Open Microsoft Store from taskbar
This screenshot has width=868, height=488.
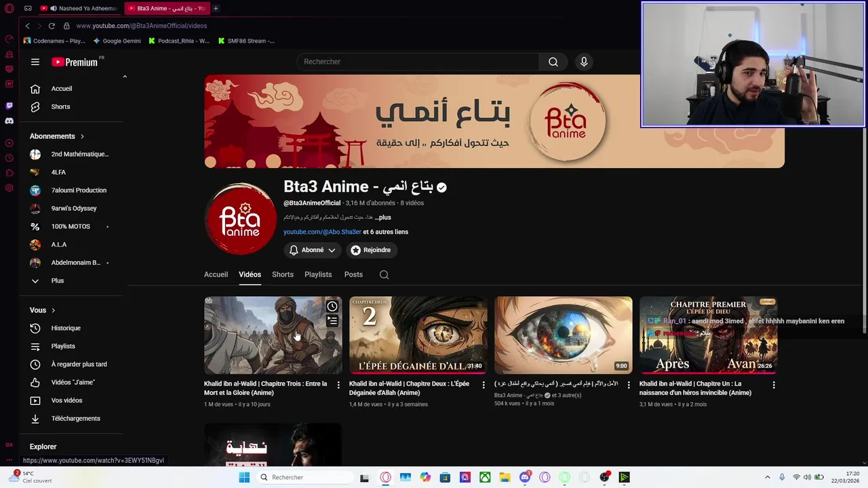tap(445, 477)
